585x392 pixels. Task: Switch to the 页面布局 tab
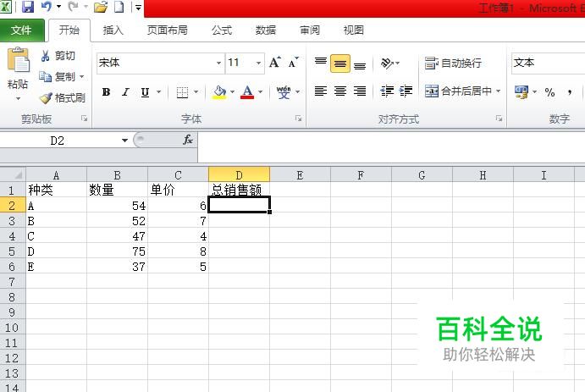pos(167,30)
